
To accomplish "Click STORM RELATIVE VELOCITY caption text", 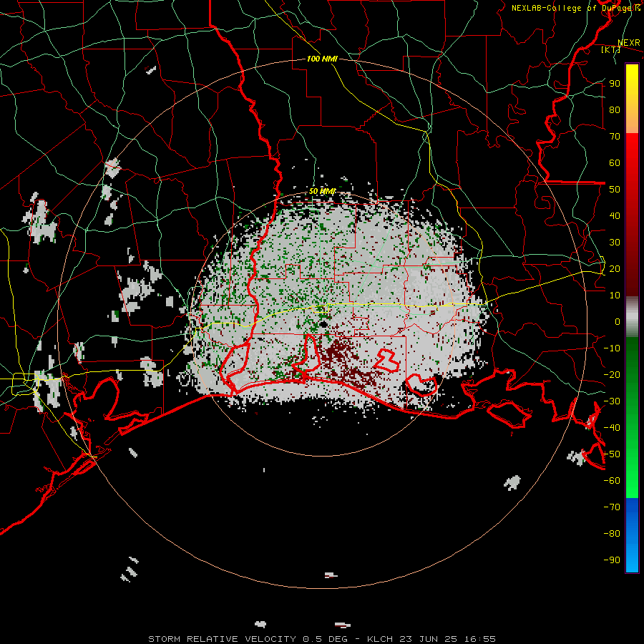I will click(x=222, y=639).
